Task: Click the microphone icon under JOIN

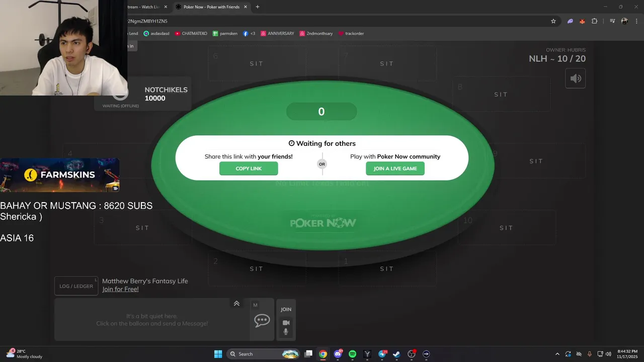Action: point(286,332)
